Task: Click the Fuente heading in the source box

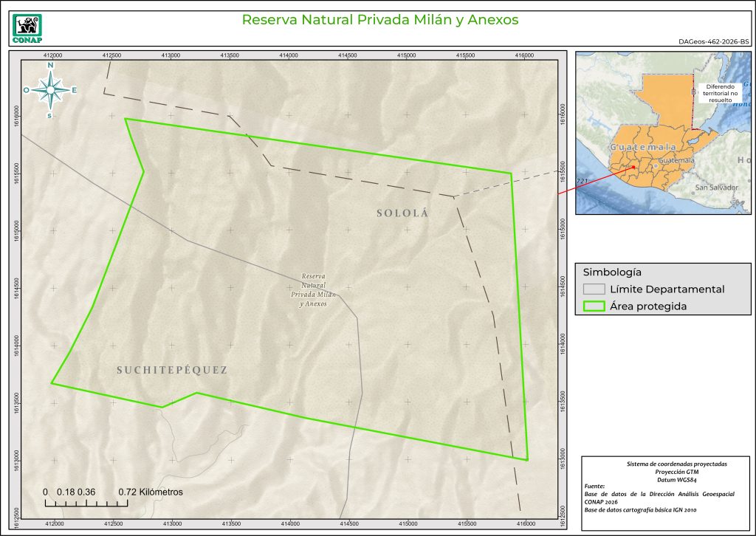Action: pyautogui.click(x=594, y=487)
